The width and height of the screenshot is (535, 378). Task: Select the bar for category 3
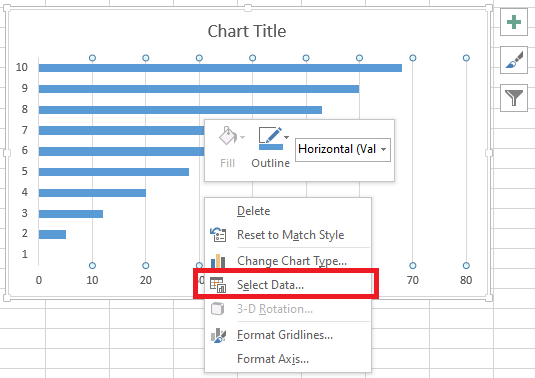point(71,214)
